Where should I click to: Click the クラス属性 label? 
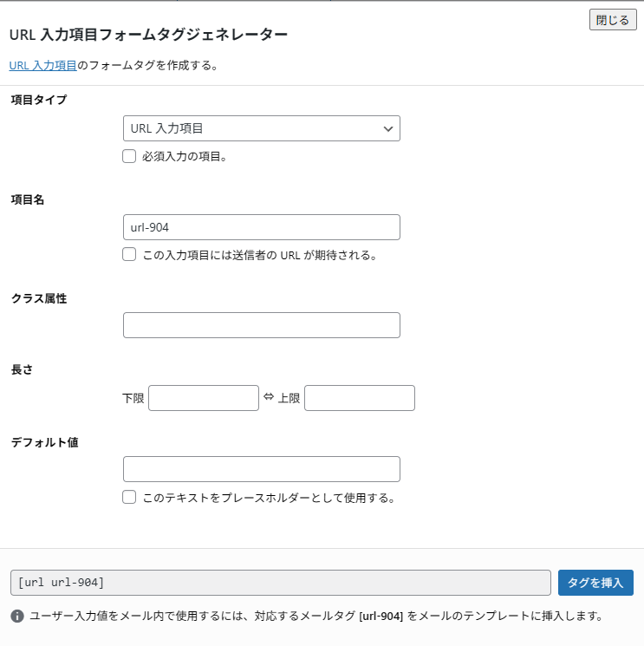coord(39,298)
